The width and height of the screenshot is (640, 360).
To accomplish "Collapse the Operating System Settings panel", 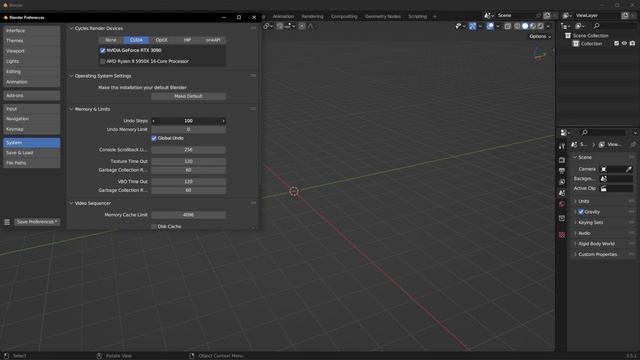I will point(71,76).
